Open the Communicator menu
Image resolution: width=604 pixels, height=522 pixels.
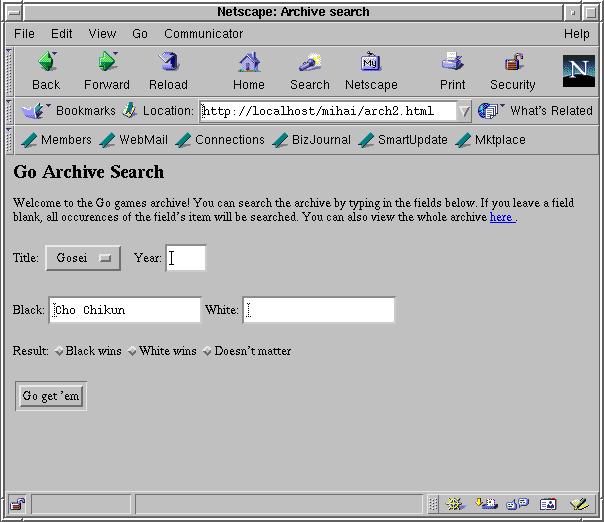coord(203,33)
